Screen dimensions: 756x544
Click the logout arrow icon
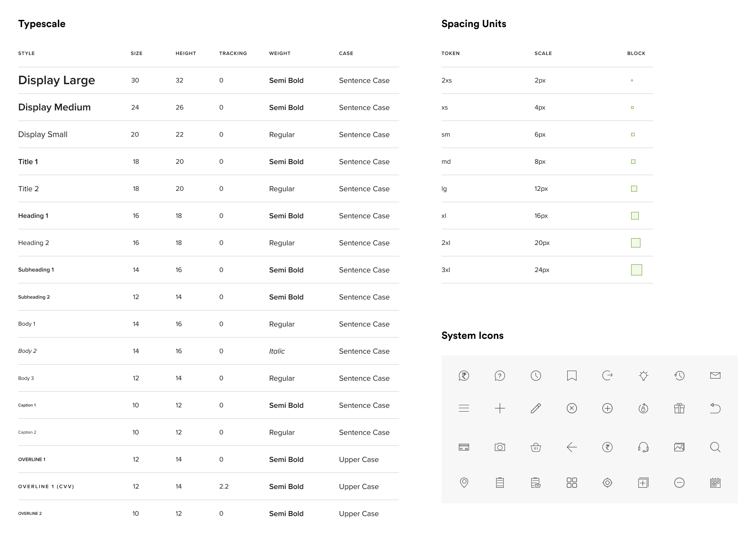pos(607,376)
